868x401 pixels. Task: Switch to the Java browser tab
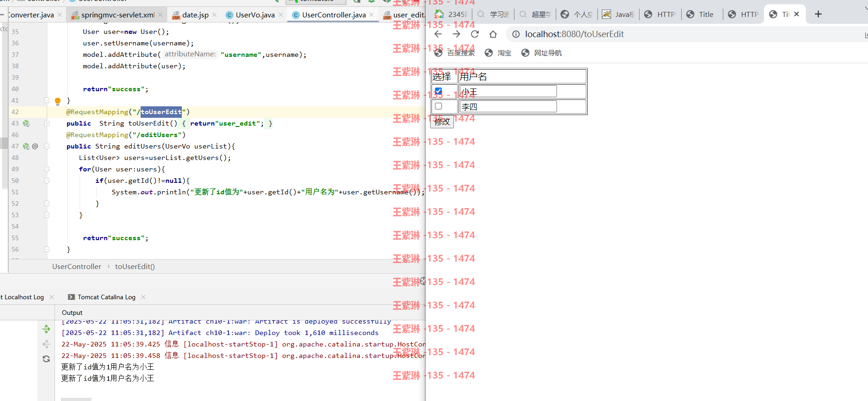(x=618, y=14)
